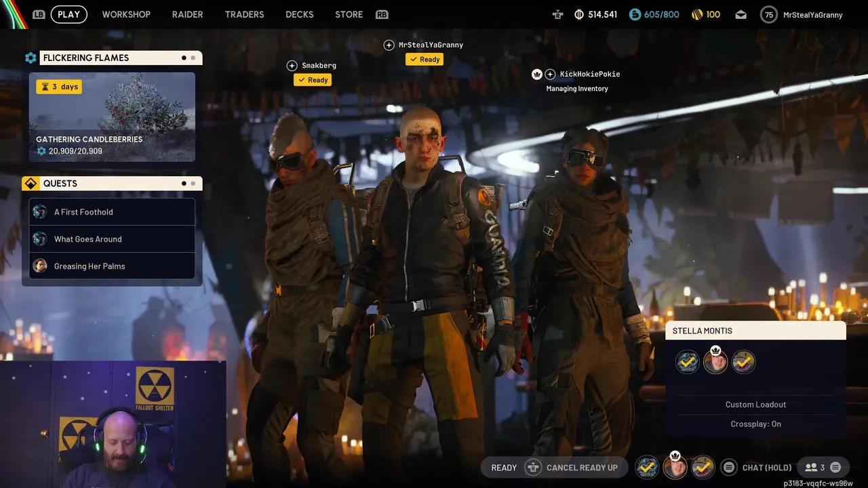Click the crown leader icon beside KickHokiePokie

pos(537,74)
